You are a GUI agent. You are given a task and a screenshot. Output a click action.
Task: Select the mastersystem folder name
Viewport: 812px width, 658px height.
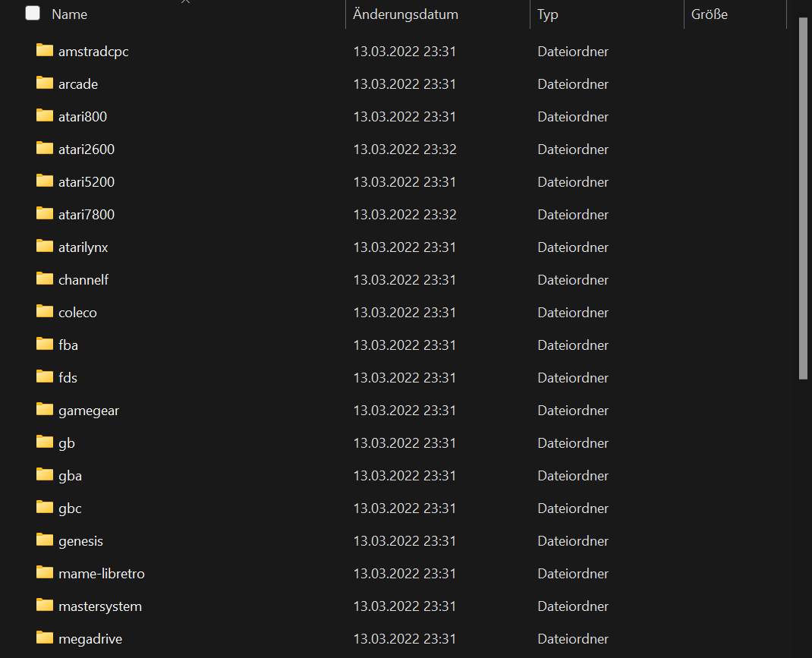pos(99,606)
